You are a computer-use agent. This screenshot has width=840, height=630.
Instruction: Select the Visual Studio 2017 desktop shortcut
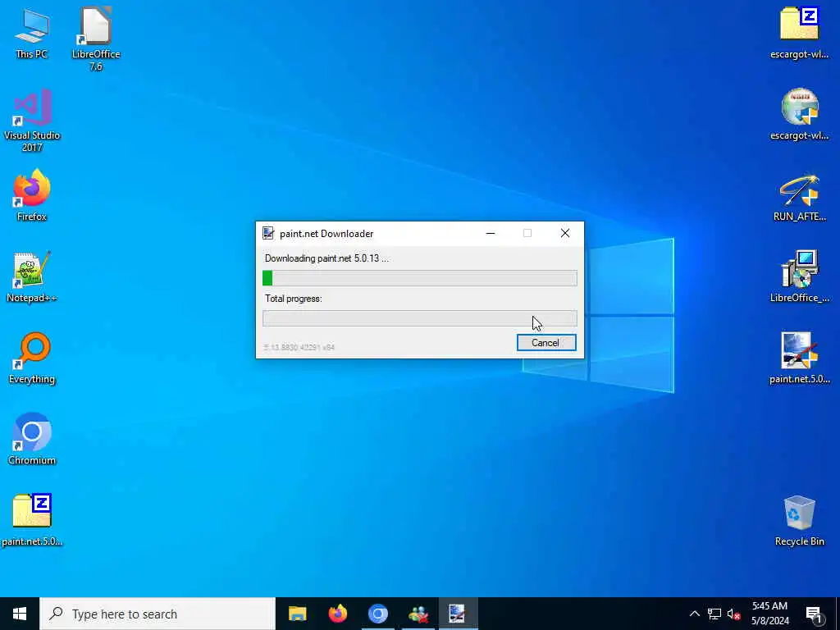(32, 121)
